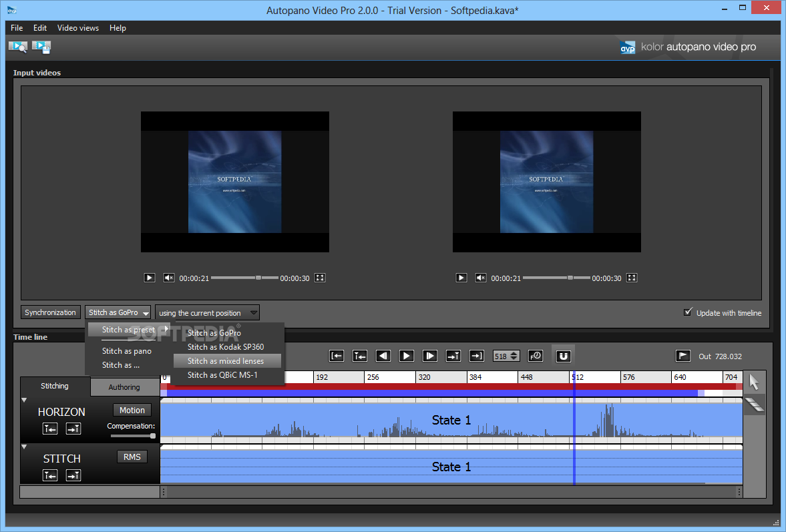
Task: Click the left input video seek slider
Action: pyautogui.click(x=244, y=278)
